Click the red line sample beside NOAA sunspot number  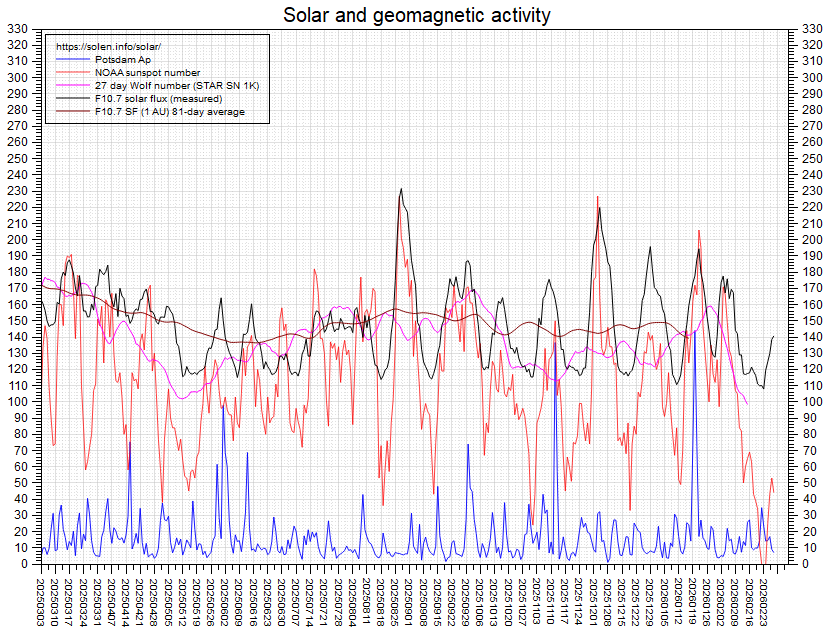73,73
